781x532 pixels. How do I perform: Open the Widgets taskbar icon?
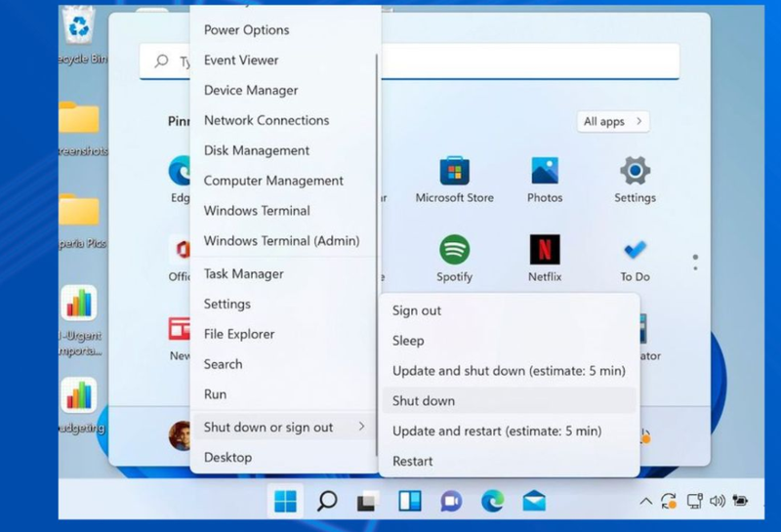[409, 501]
